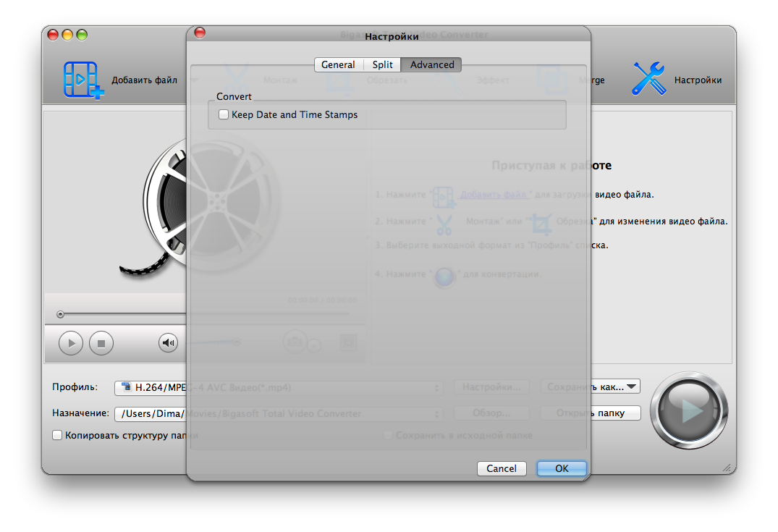Open Настройки wrench and screwdriver icon

pyautogui.click(x=649, y=78)
